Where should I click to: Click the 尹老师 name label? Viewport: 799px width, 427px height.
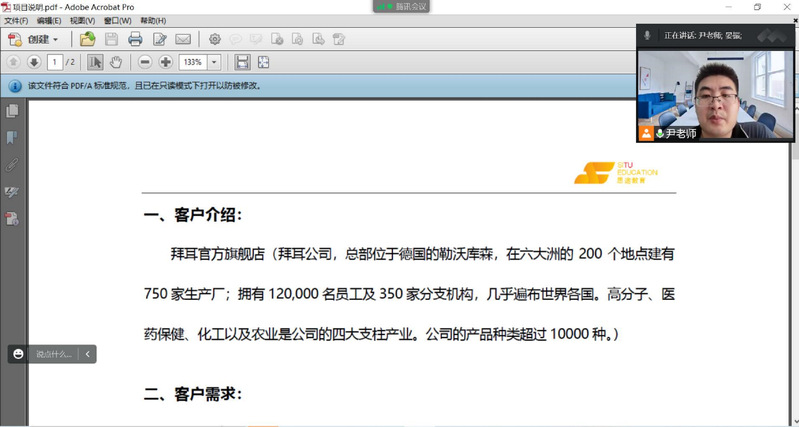point(681,134)
